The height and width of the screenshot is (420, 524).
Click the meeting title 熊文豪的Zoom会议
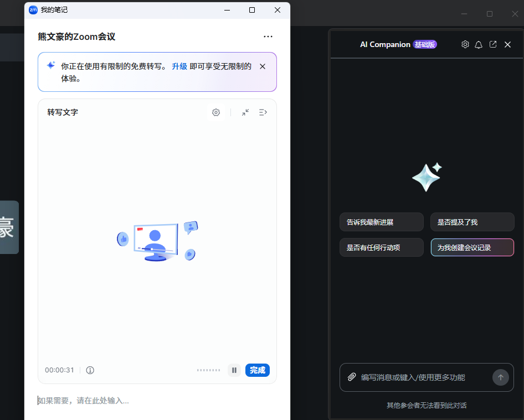point(76,37)
